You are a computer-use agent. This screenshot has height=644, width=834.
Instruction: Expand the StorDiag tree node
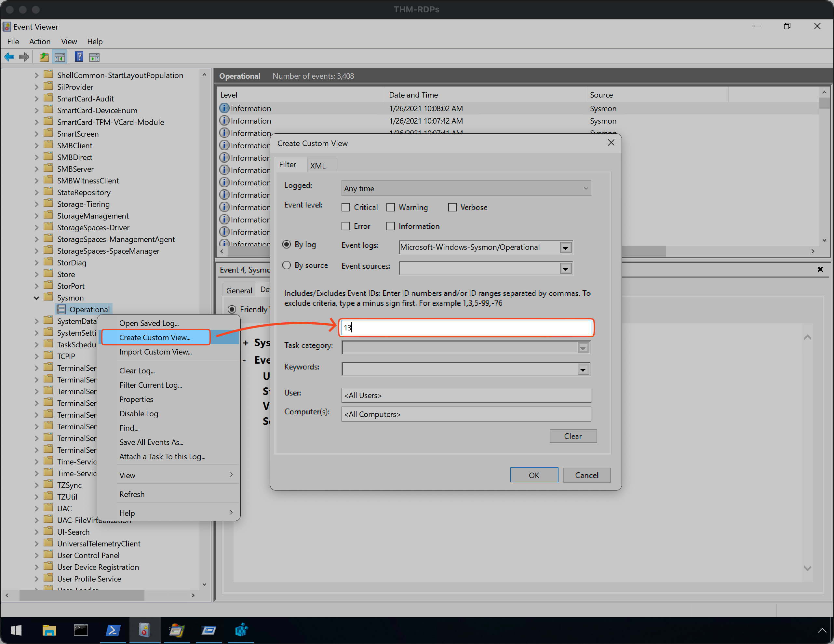click(36, 262)
